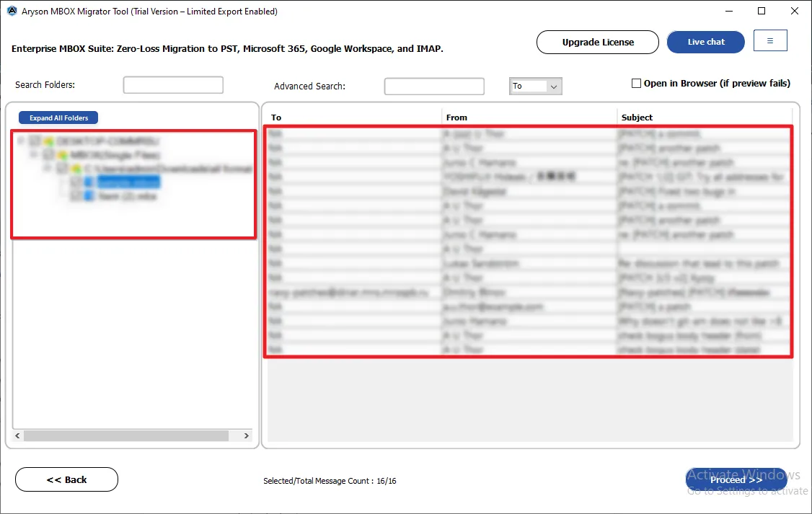Collapse the top-level DESKTOP tree node
Screen dimensions: 812x514
coord(21,141)
